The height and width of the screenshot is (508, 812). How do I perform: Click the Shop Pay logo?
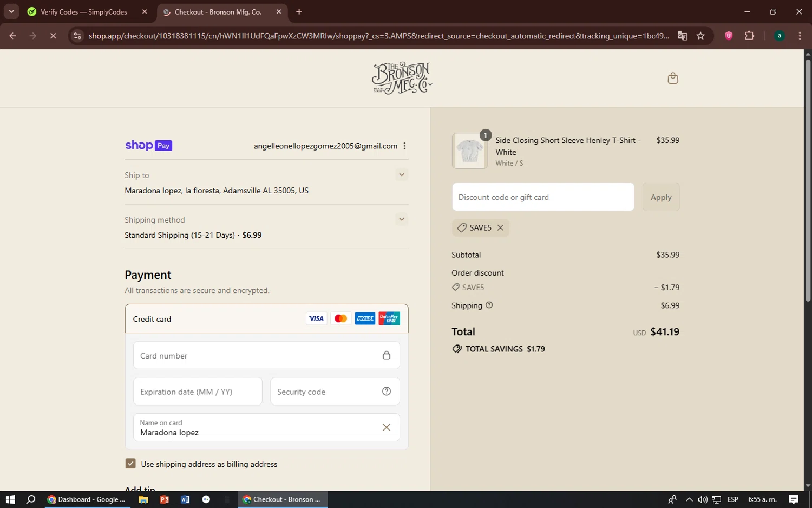148,145
